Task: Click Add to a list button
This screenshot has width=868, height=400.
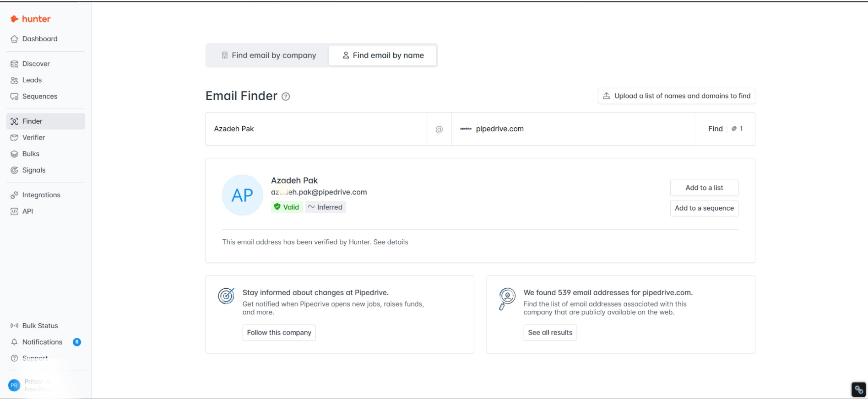Action: click(704, 188)
